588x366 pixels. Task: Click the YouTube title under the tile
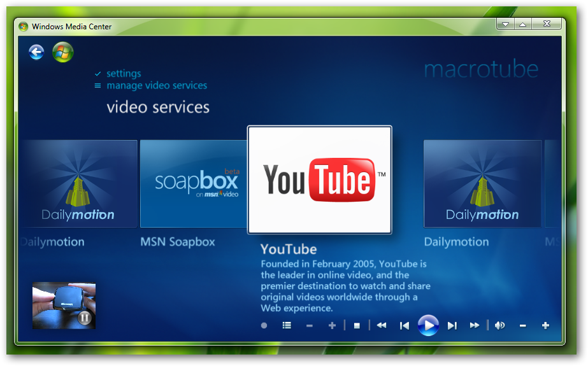pyautogui.click(x=289, y=249)
